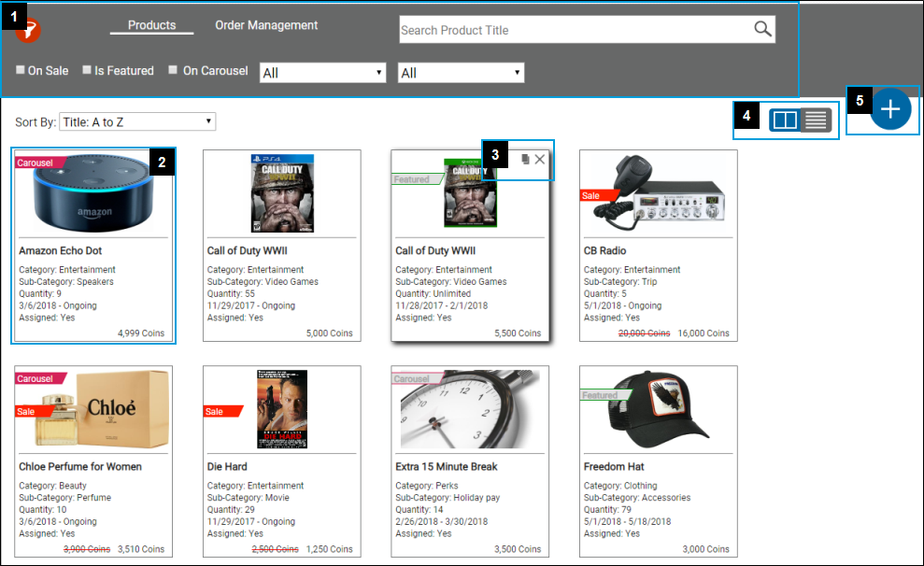Click the 1,250 Coins sale price
Image resolution: width=924 pixels, height=566 pixels.
(x=330, y=549)
